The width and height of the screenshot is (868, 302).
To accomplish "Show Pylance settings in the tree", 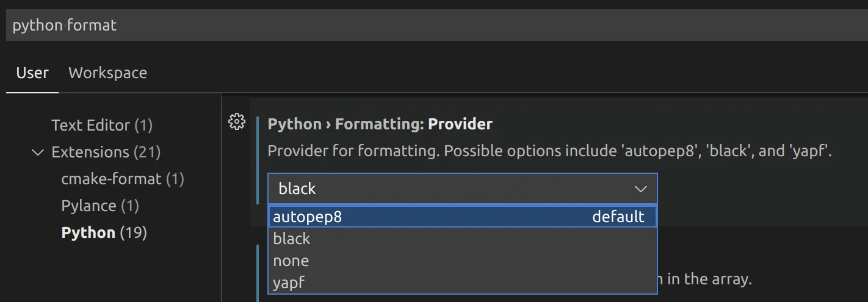I will click(x=100, y=206).
